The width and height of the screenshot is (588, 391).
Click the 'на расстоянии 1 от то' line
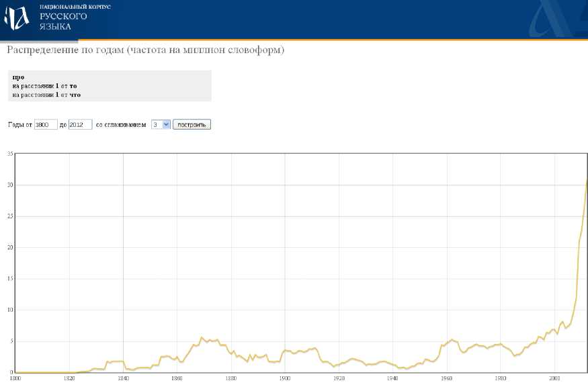44,86
